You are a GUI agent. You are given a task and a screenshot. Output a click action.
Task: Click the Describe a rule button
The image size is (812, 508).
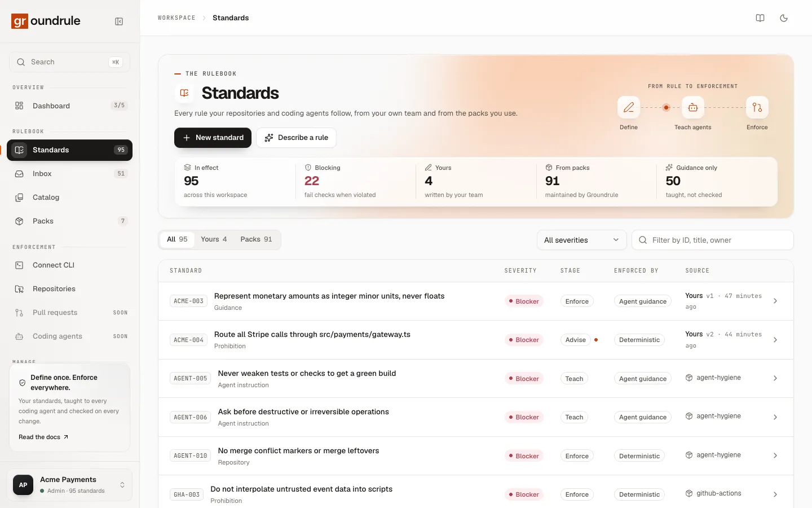pyautogui.click(x=296, y=138)
